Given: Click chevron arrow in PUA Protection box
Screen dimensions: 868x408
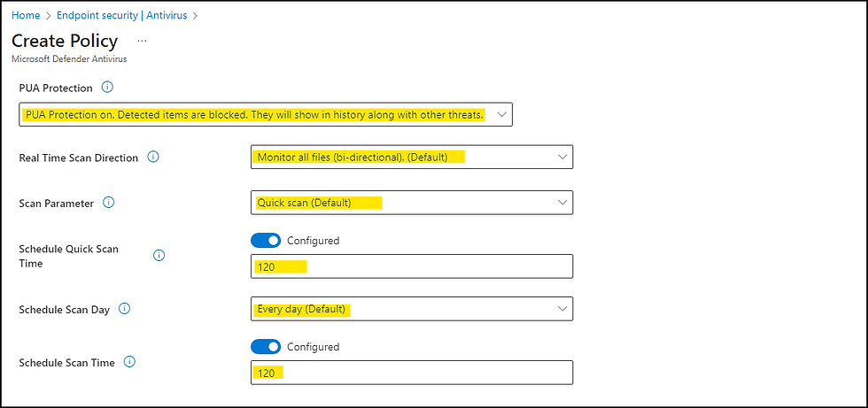Looking at the screenshot, I should click(x=501, y=114).
